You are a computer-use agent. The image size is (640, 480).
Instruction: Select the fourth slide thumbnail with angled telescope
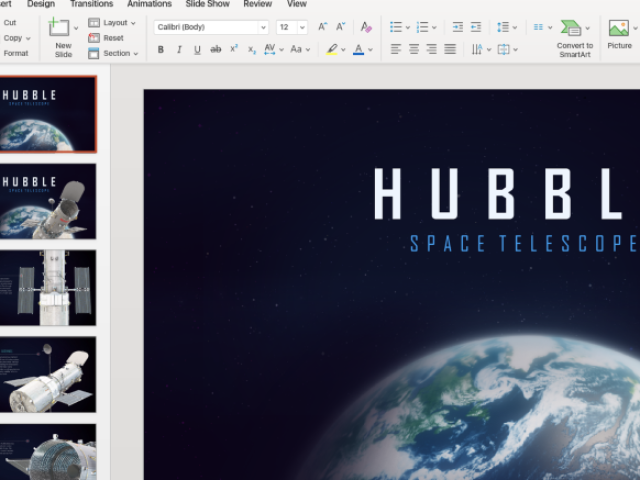tap(48, 375)
